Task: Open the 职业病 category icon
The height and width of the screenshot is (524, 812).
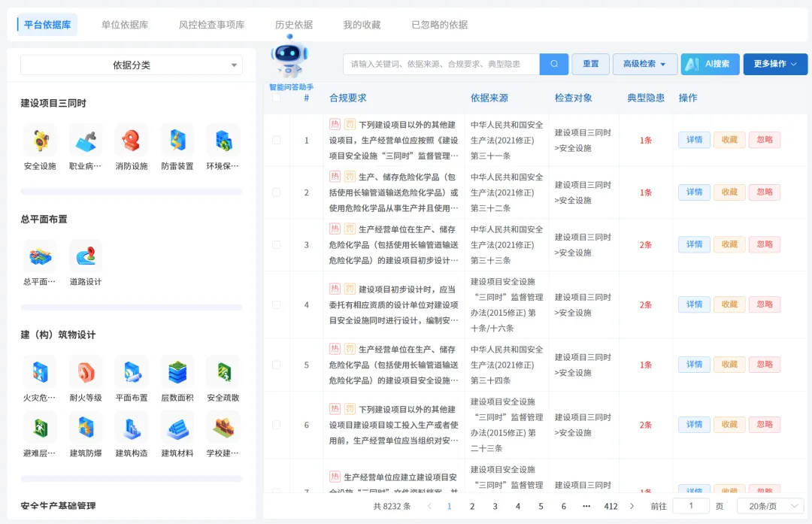Action: (86, 141)
